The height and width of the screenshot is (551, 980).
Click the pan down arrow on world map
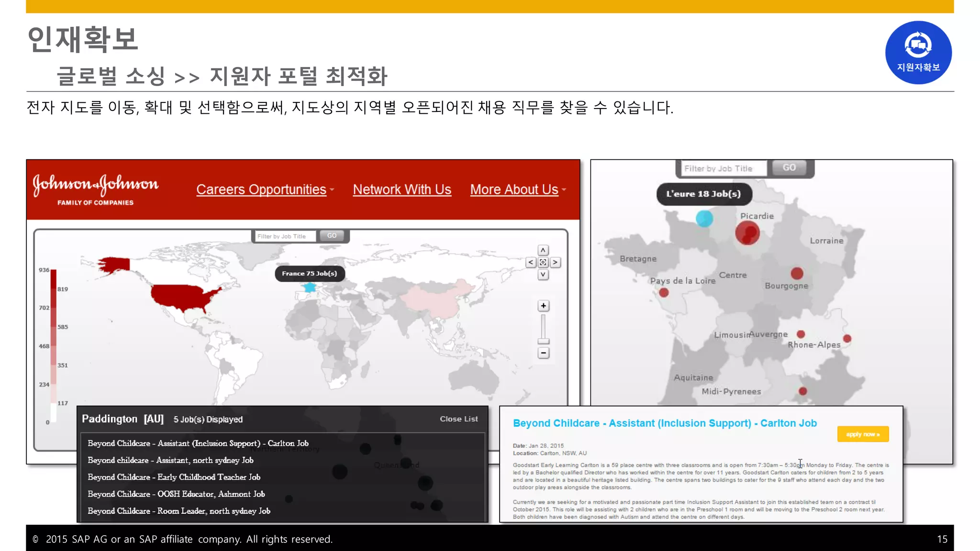[x=543, y=275]
